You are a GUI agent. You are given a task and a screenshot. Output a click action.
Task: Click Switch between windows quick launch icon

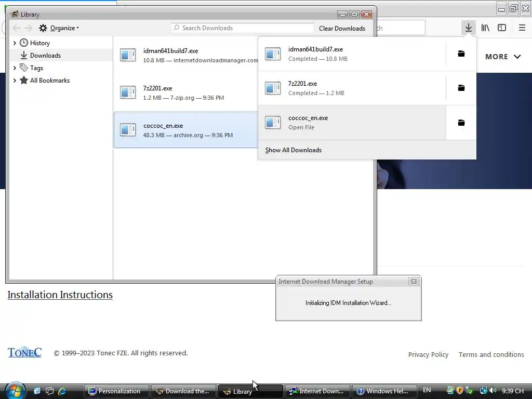pos(49,391)
